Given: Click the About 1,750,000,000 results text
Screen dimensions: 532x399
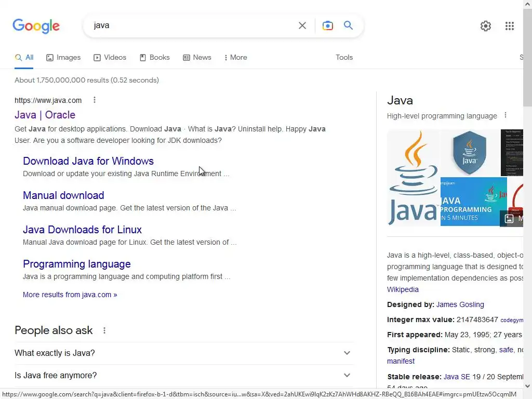Looking at the screenshot, I should click(87, 80).
